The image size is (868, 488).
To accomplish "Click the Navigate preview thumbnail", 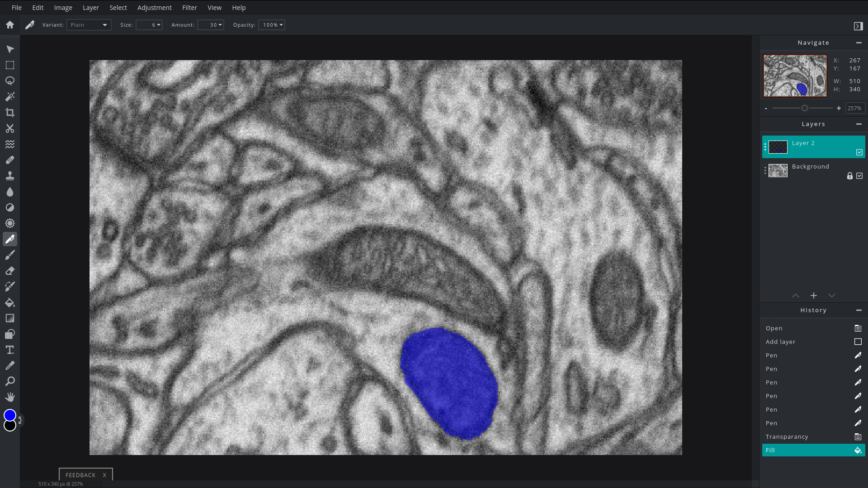I will point(795,76).
